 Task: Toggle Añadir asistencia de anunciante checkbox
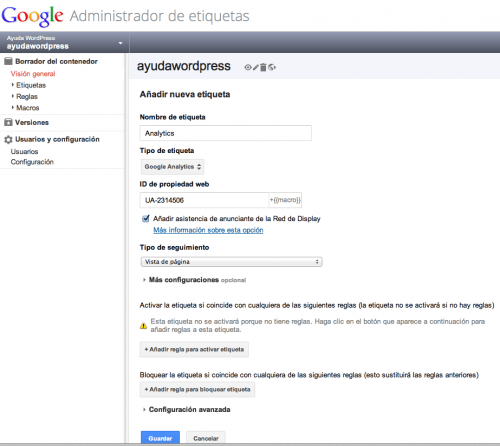(x=146, y=219)
